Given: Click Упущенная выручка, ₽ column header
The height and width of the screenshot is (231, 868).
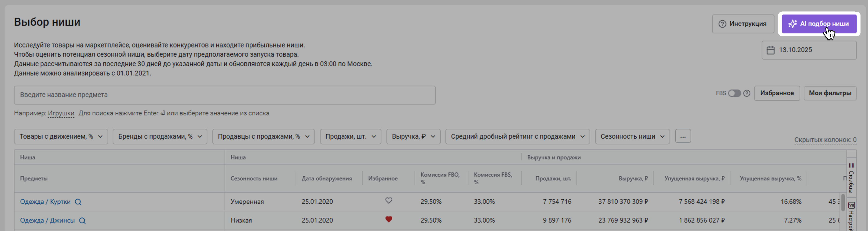Looking at the screenshot, I should tap(694, 178).
